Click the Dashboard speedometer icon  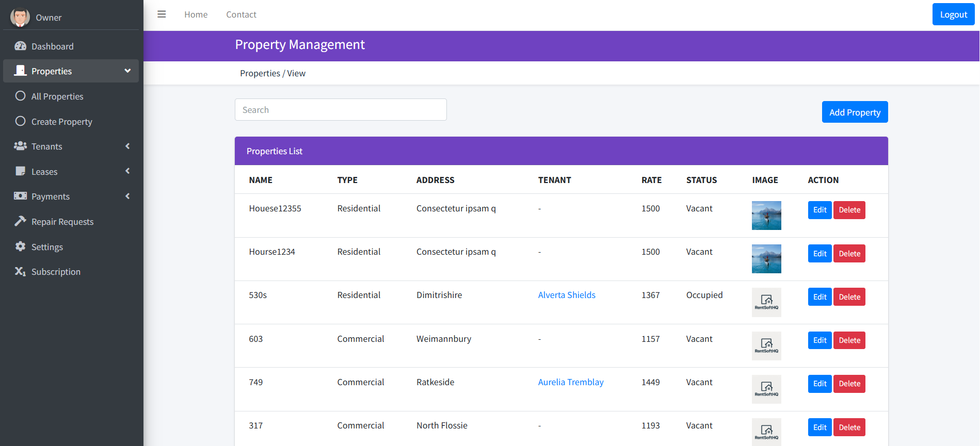click(x=20, y=46)
